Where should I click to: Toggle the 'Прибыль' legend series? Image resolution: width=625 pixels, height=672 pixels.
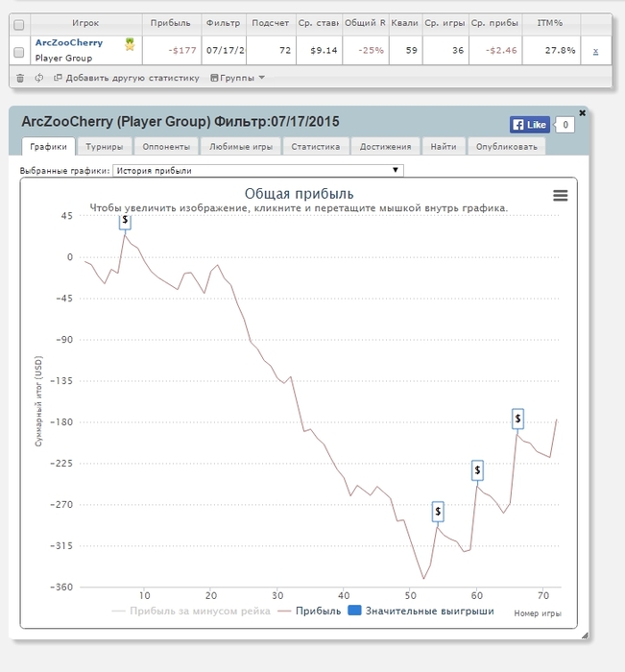(309, 612)
